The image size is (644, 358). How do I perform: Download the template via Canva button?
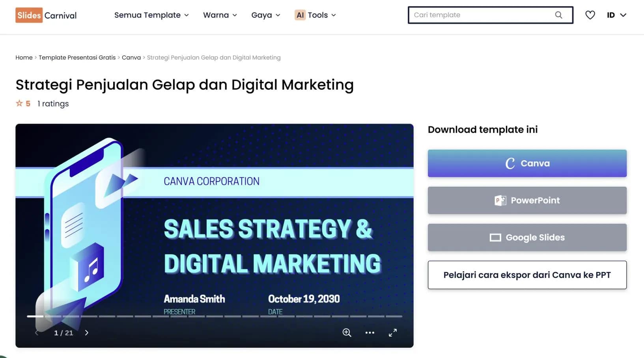(x=527, y=163)
